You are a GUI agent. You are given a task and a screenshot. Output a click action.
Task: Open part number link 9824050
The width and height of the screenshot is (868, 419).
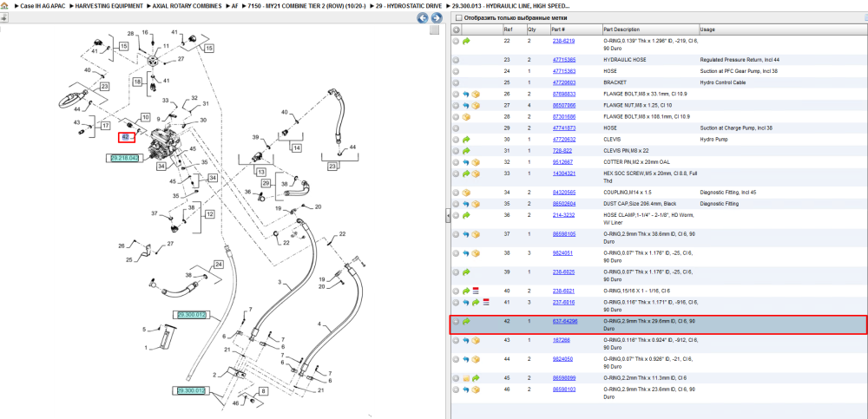(562, 359)
